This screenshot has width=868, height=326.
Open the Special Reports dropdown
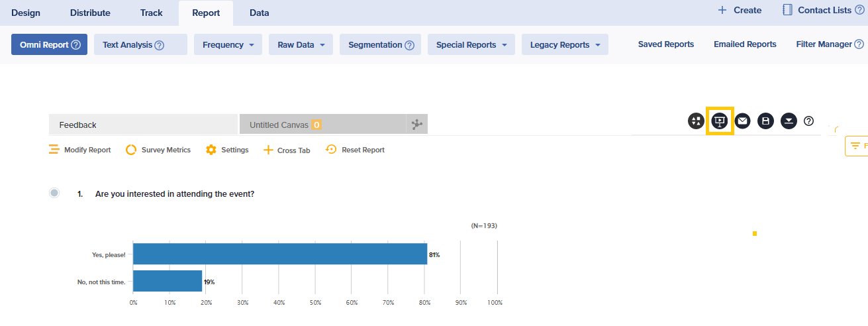(x=471, y=45)
